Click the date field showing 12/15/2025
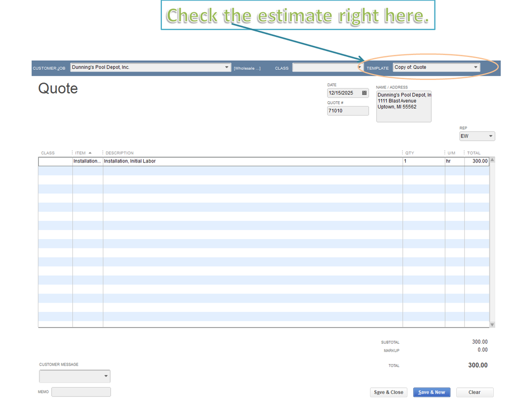The image size is (532, 399). point(343,93)
